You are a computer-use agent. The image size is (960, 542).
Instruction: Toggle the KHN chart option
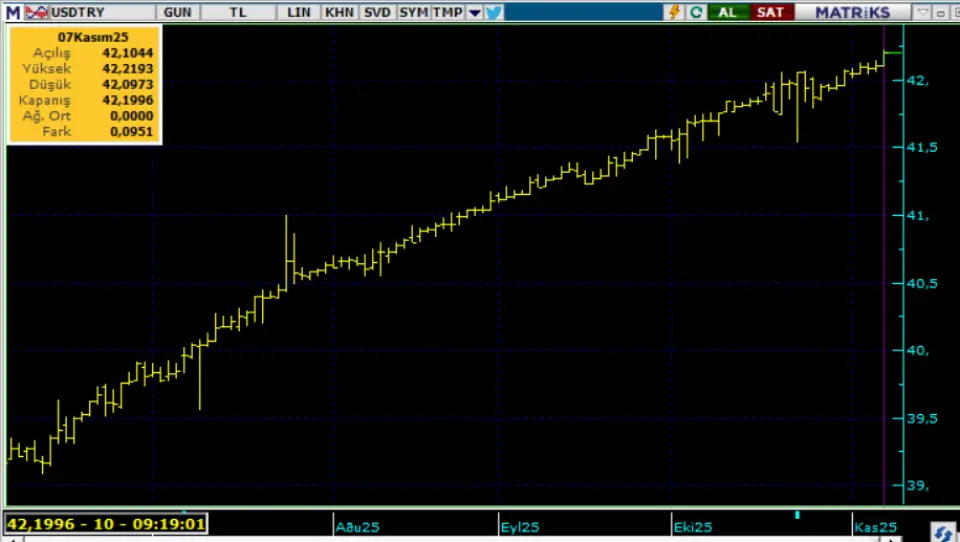tap(339, 12)
